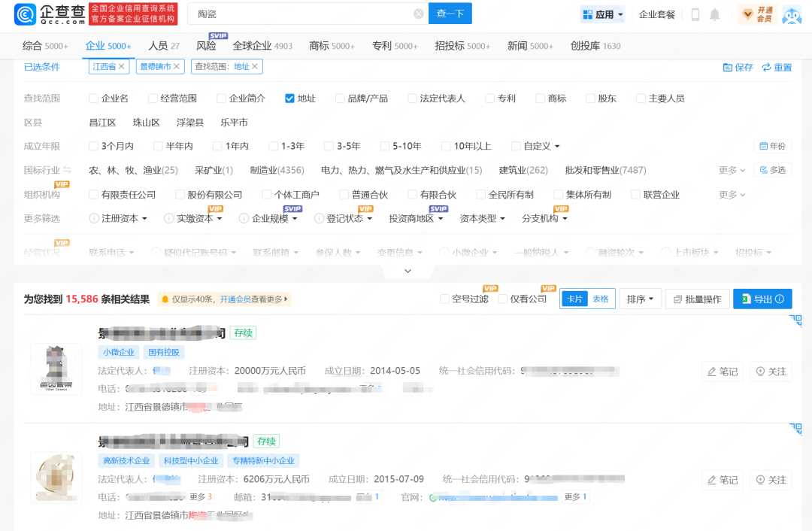
Task: Filter by 制造业 industry
Action: coord(277,170)
